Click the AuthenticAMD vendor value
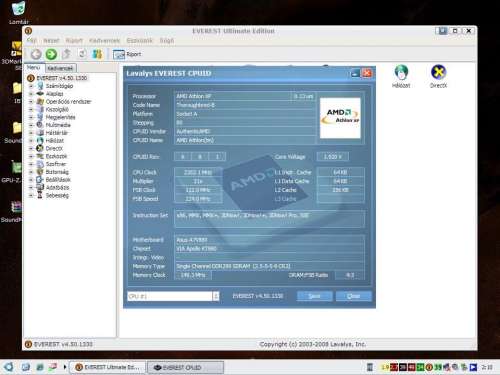 (193, 131)
